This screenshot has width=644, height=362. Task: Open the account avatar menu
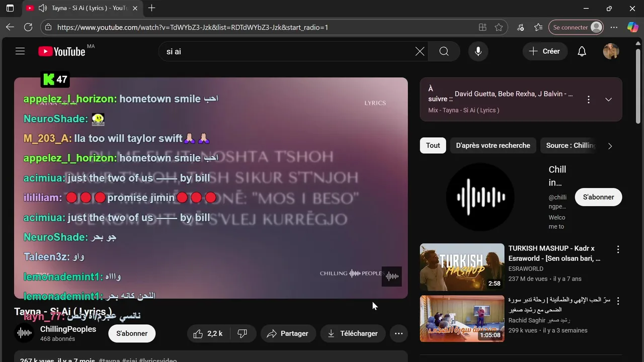click(611, 51)
